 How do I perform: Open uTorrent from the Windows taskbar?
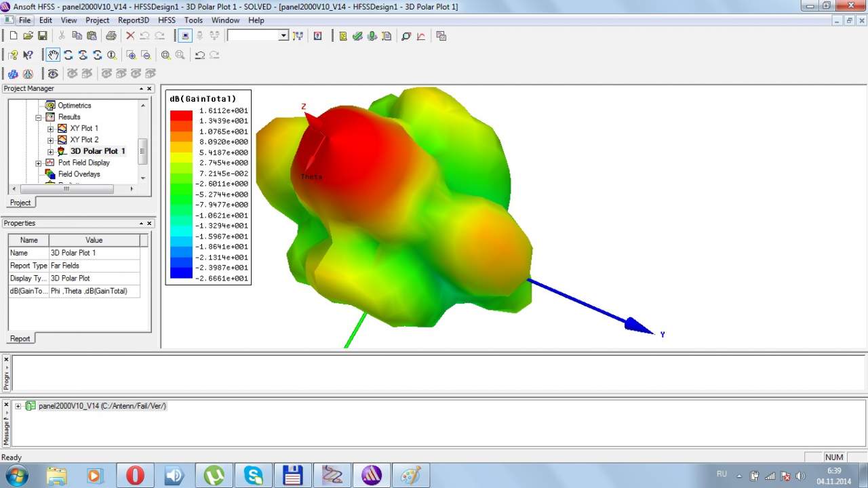pyautogui.click(x=214, y=475)
